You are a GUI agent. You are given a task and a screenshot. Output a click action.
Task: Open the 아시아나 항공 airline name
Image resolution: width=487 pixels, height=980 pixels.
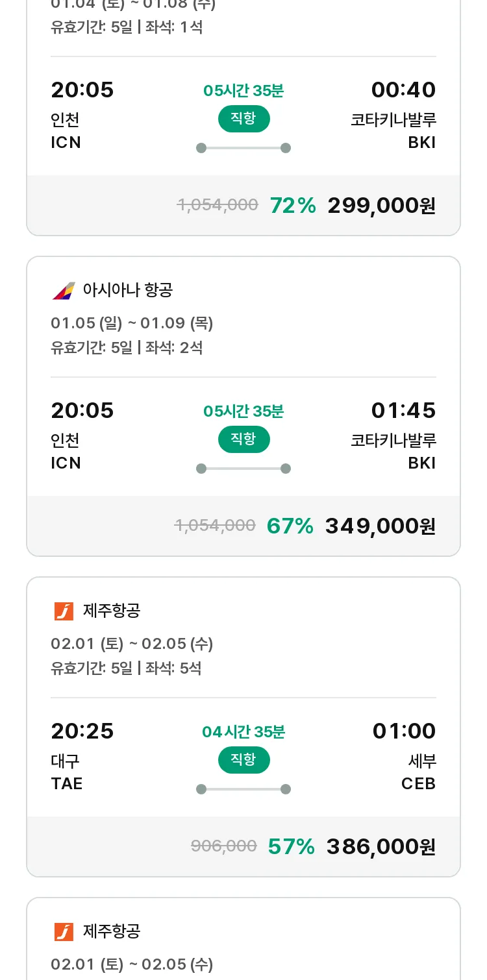tap(128, 290)
